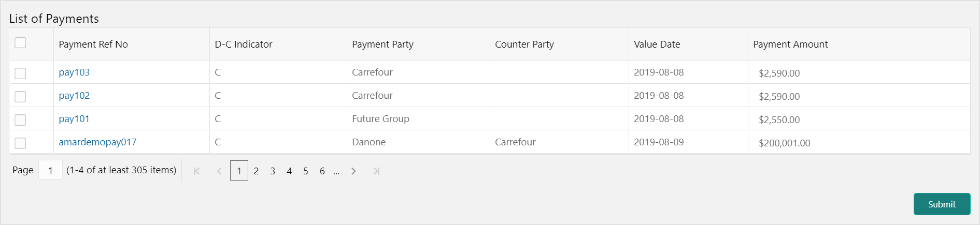The height and width of the screenshot is (225, 980).
Task: Select the checkbox for pay102 row
Action: point(20,97)
